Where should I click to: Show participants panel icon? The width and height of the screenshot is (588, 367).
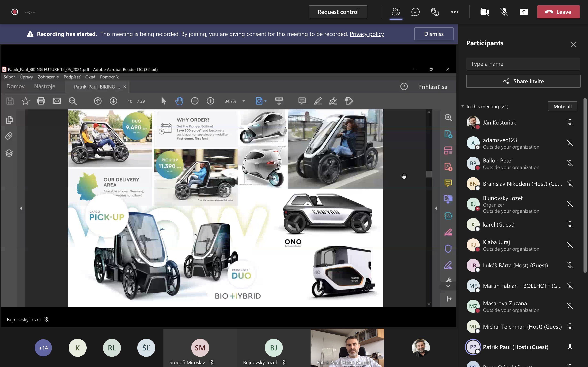[x=396, y=12]
